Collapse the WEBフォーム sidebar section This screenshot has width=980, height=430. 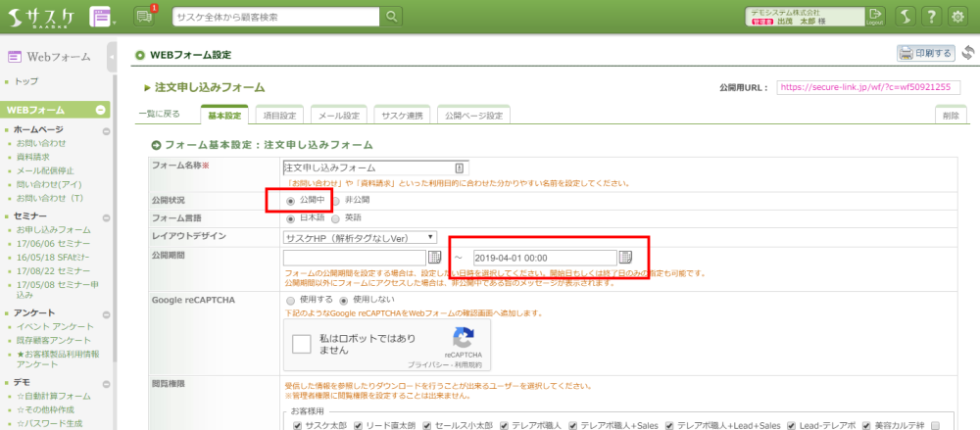[101, 110]
